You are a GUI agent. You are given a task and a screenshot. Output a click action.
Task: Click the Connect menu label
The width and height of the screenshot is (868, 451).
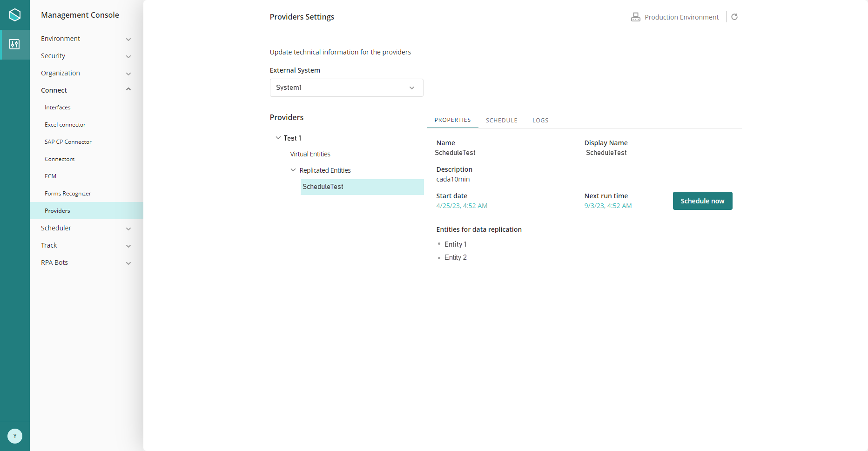54,90
